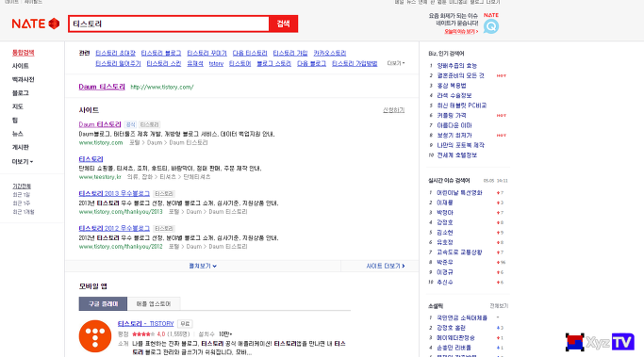Click 전체보기 in the 소셜픽 section
The image size is (644, 357).
coord(499,306)
